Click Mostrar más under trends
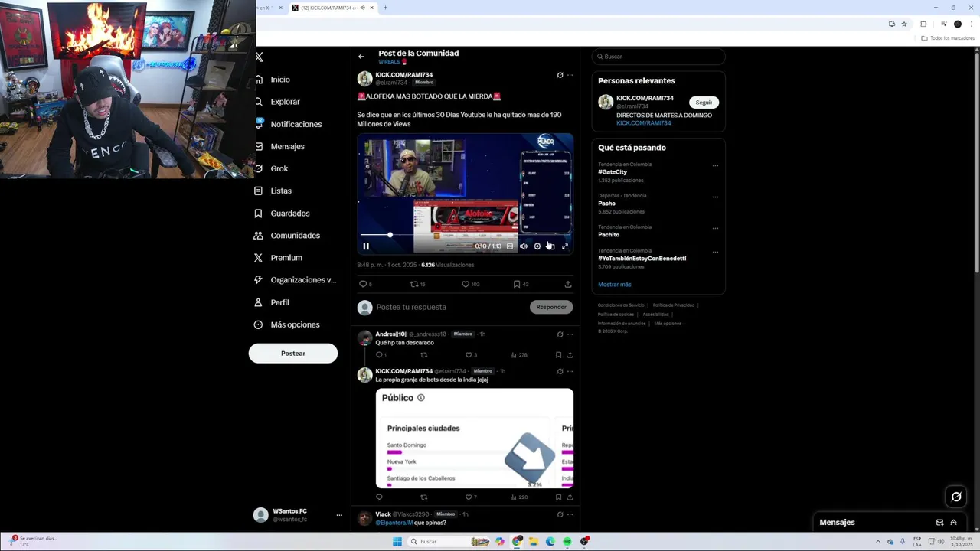This screenshot has width=980, height=551. 614,285
